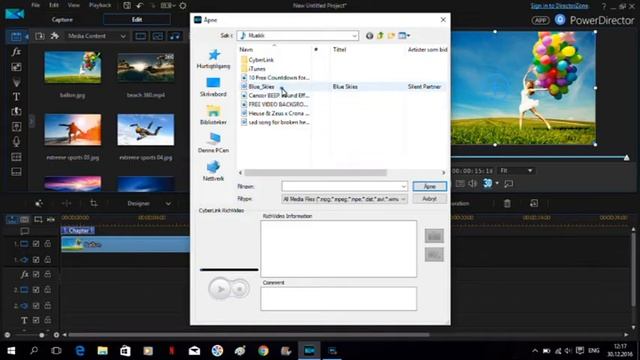Click the 3D mode icon in preview
Screen dimensions: 640x360
[x=487, y=184]
